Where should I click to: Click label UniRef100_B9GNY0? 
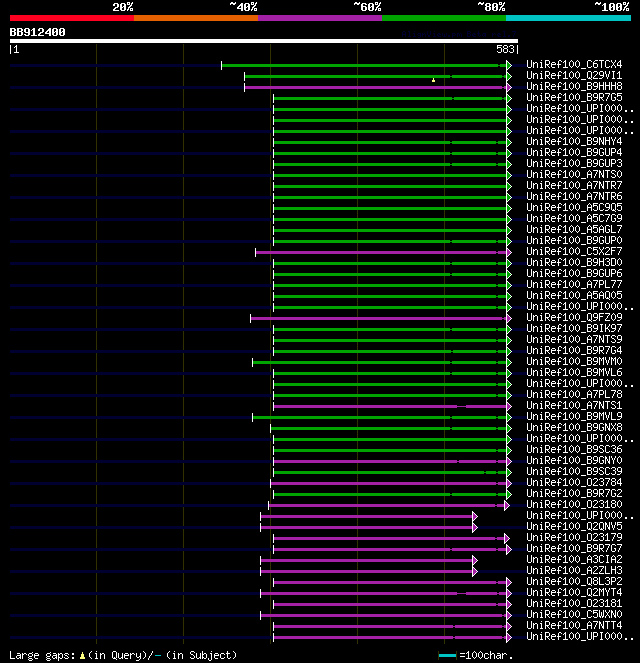[574, 460]
